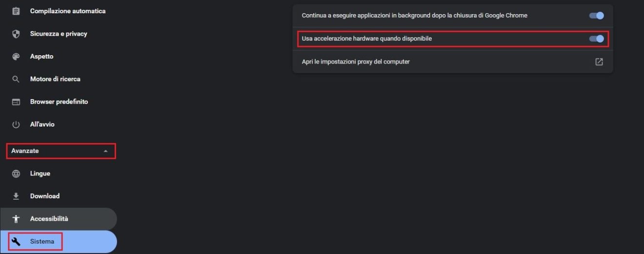Collapse the Avanzate section arrow
Image resolution: width=644 pixels, height=254 pixels.
[106, 151]
